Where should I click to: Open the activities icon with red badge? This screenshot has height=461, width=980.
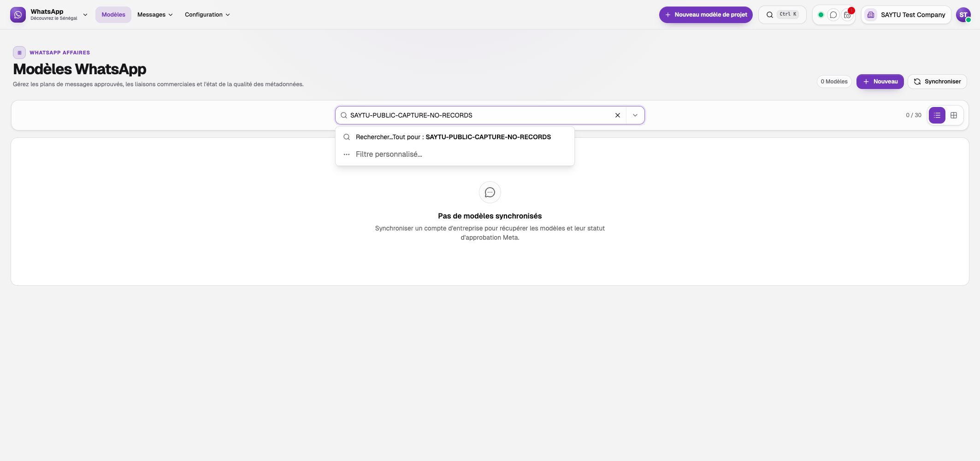pyautogui.click(x=848, y=15)
